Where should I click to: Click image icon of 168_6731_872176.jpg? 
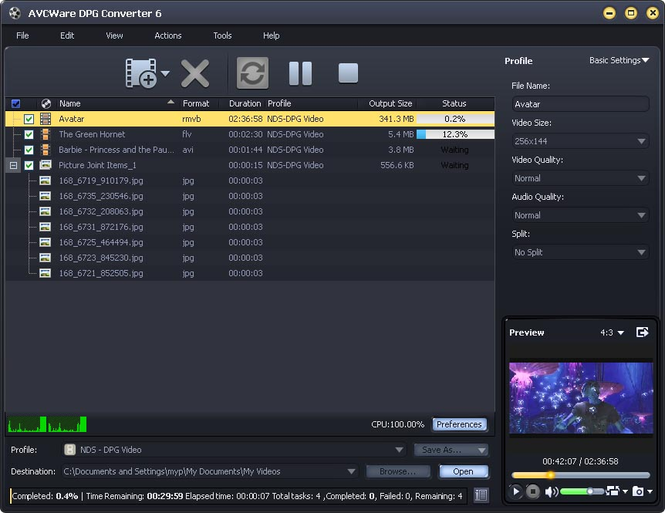coord(45,227)
